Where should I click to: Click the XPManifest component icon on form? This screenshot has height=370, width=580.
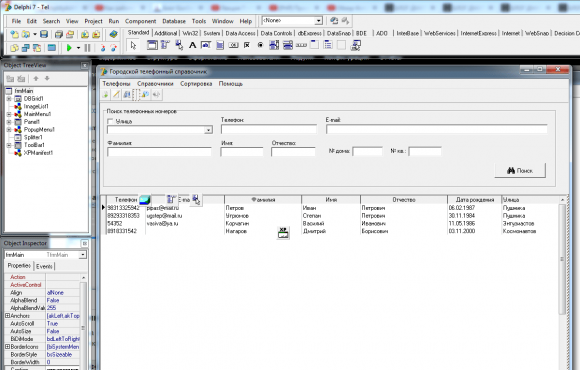(283, 232)
